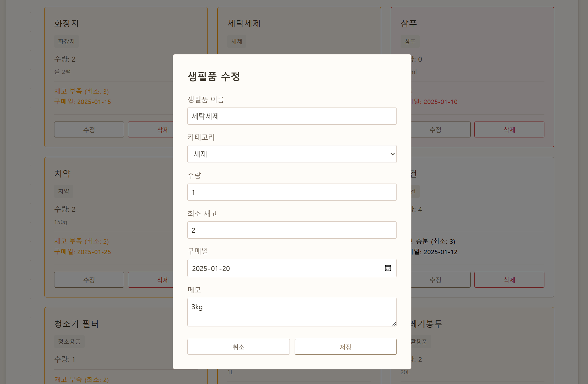
Task: Click the 생필품 이름 input field
Action: tap(292, 116)
